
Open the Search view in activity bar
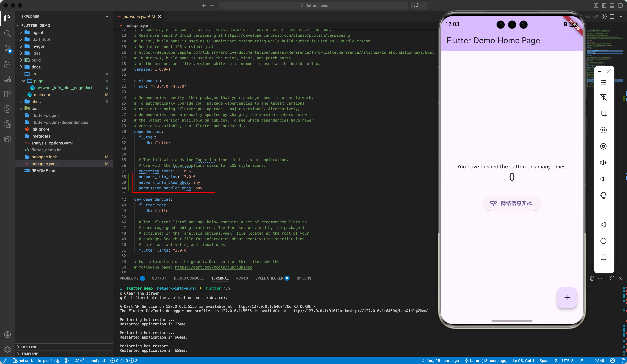point(8,33)
